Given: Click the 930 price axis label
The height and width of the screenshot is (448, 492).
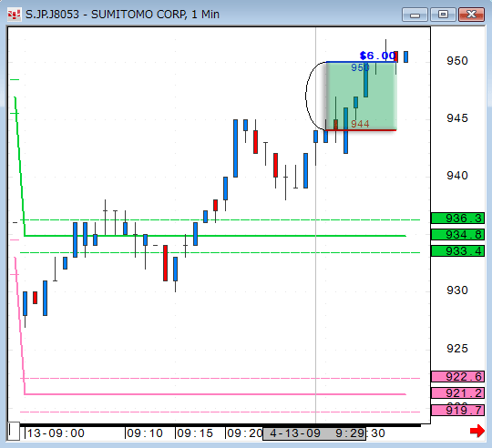Looking at the screenshot, I should tap(457, 290).
